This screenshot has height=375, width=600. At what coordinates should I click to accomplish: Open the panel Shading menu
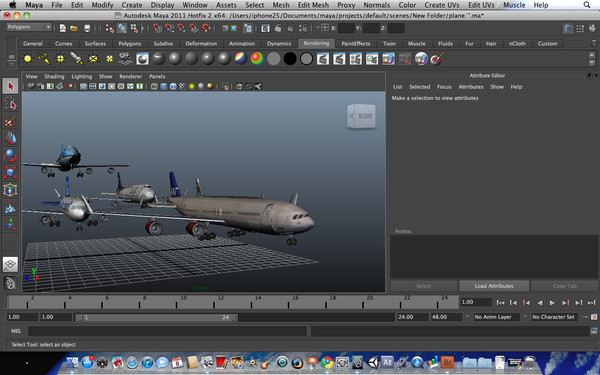click(54, 77)
